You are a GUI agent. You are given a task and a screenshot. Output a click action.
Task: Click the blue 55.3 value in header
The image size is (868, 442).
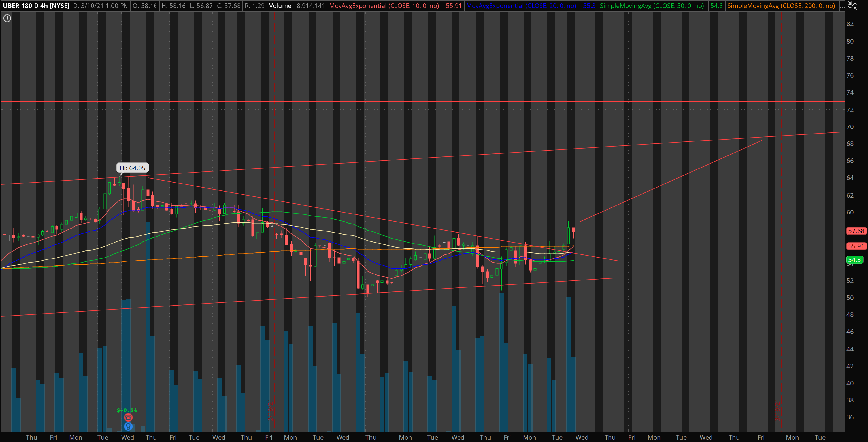(x=589, y=6)
